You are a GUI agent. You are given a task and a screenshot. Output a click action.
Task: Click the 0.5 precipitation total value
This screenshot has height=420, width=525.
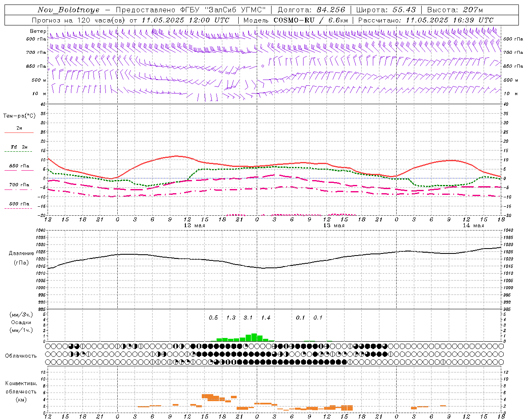213,318
